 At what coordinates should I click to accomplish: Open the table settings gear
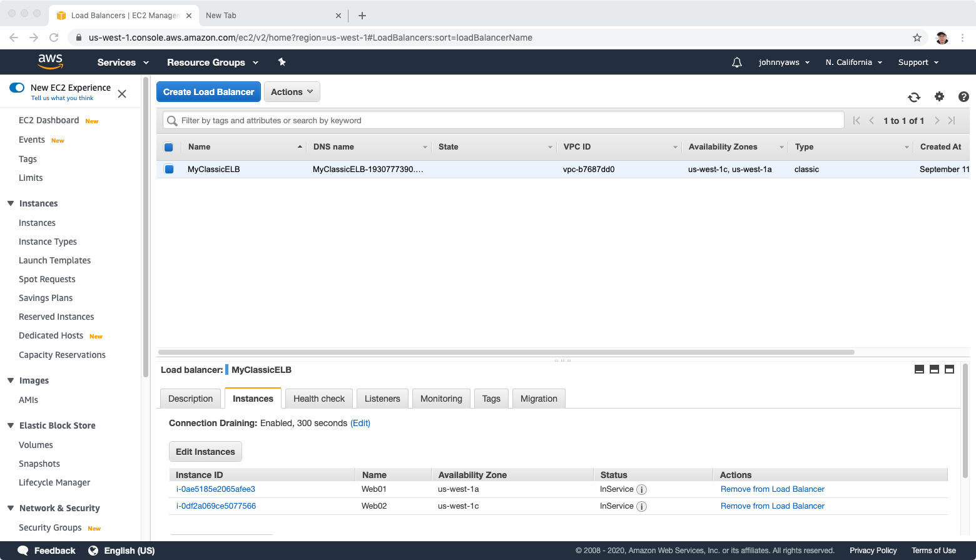coord(939,96)
